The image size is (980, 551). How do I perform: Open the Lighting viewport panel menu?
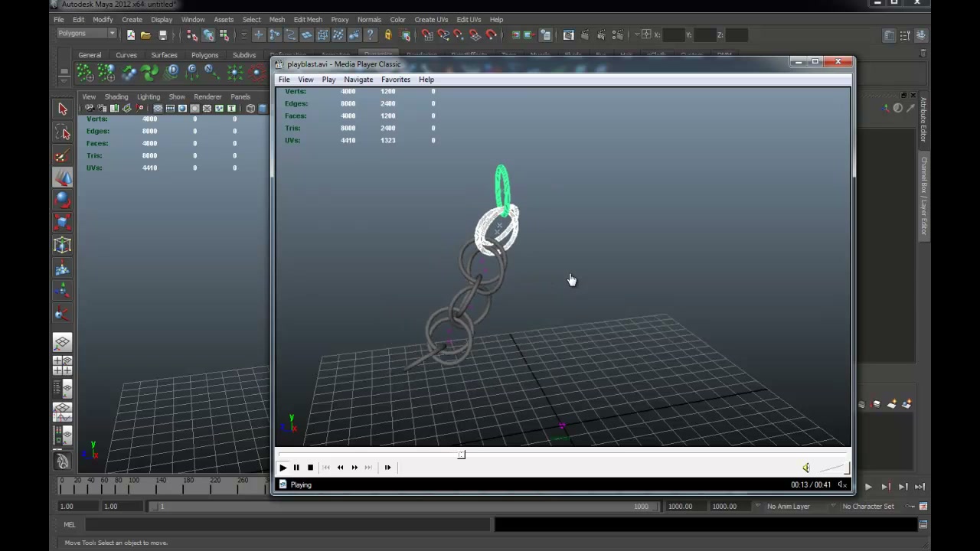[149, 97]
